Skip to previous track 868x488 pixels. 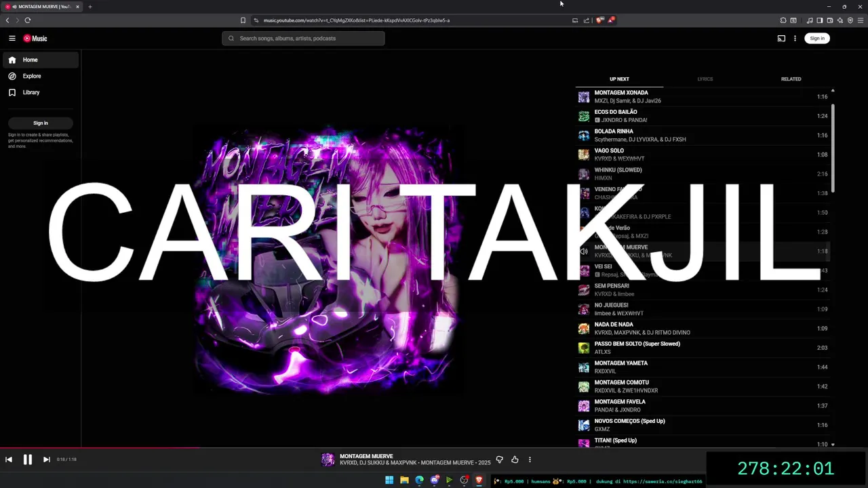click(x=9, y=460)
